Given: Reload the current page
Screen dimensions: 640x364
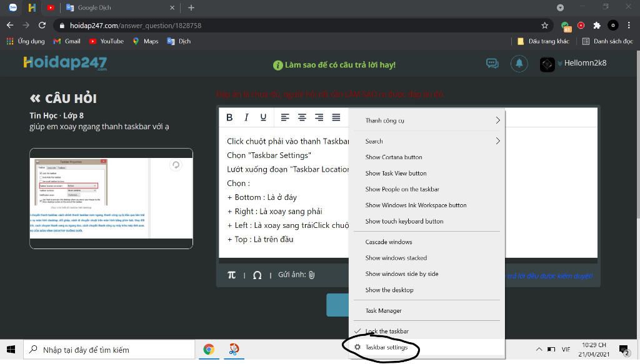Looking at the screenshot, I should tap(42, 25).
